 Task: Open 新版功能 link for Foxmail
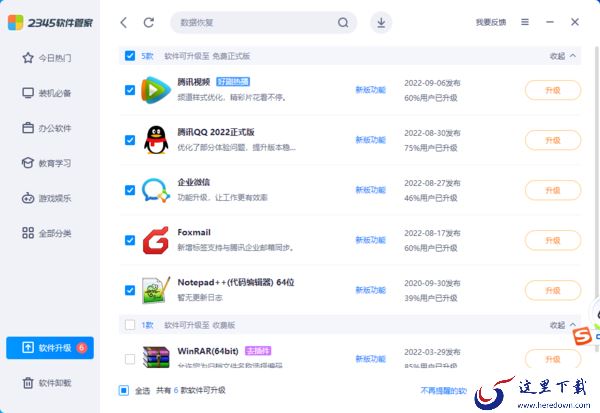pos(370,240)
